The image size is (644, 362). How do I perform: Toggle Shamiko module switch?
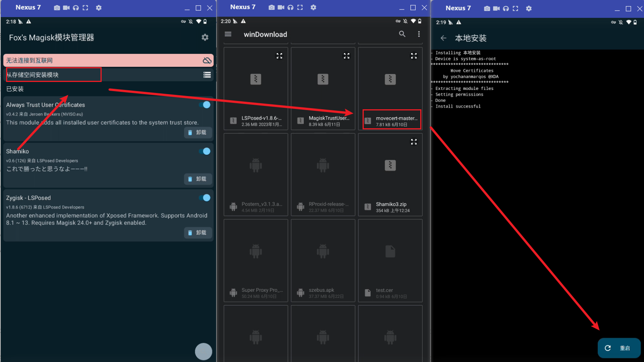coord(205,151)
